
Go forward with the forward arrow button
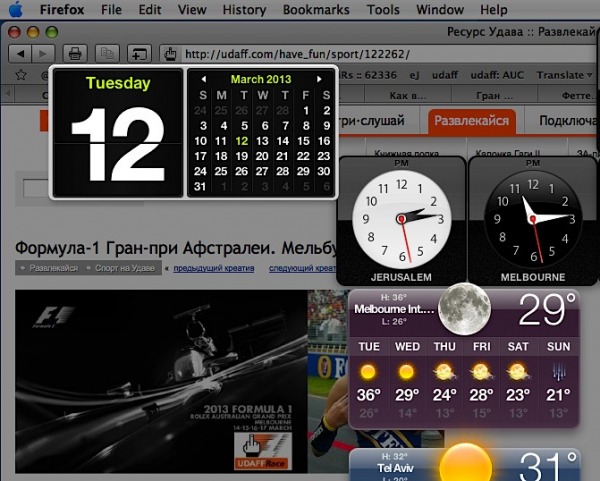43,54
